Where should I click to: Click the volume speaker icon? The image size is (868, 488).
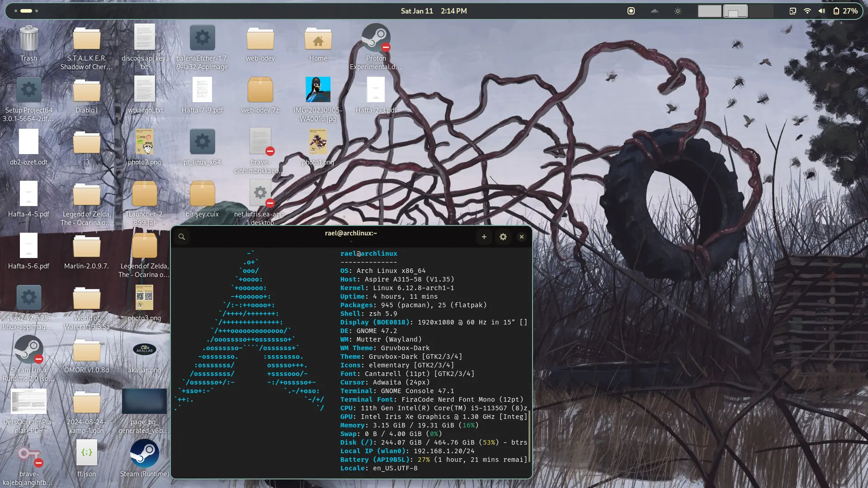coord(821,11)
